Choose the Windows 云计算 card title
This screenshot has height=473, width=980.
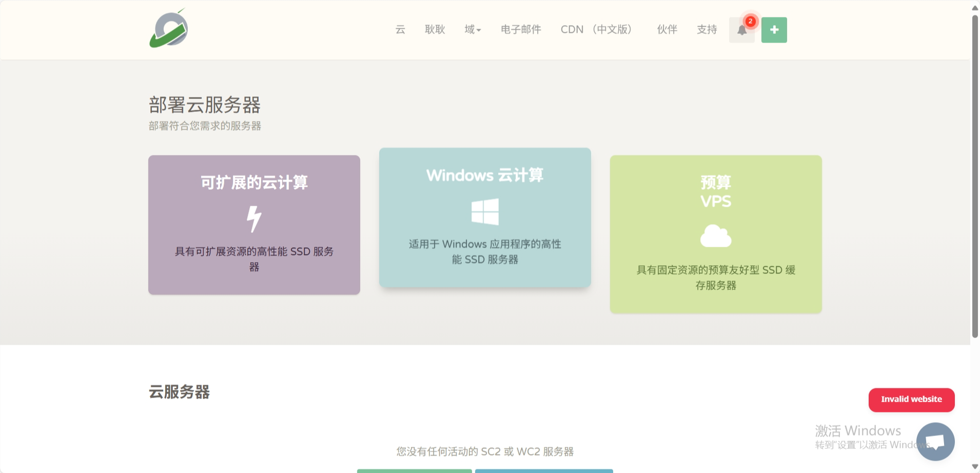coord(485,175)
